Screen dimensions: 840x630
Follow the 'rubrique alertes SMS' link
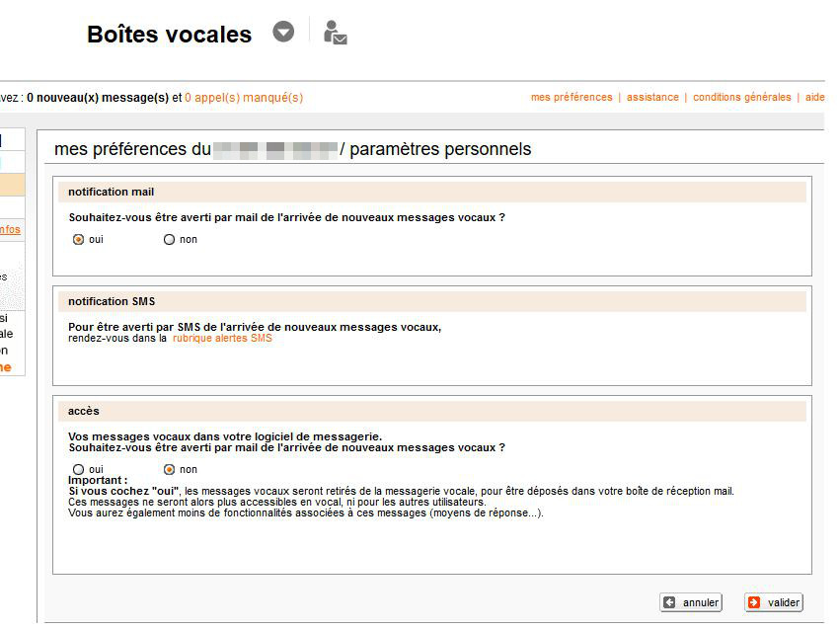tap(222, 338)
